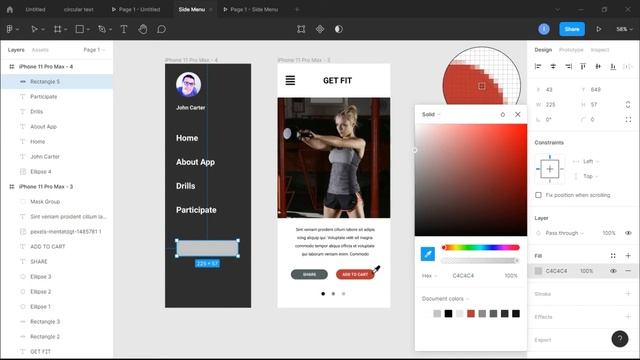Add a new tab with plus button
The image size is (640, 360).
click(297, 9)
